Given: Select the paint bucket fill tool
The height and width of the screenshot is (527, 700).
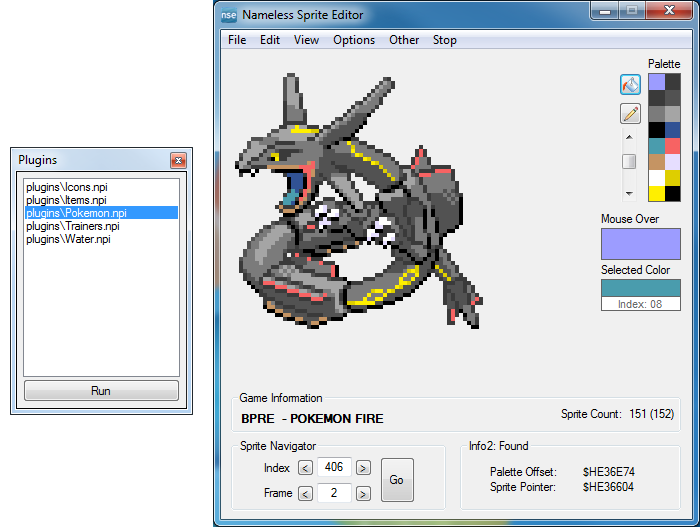Looking at the screenshot, I should (x=630, y=84).
